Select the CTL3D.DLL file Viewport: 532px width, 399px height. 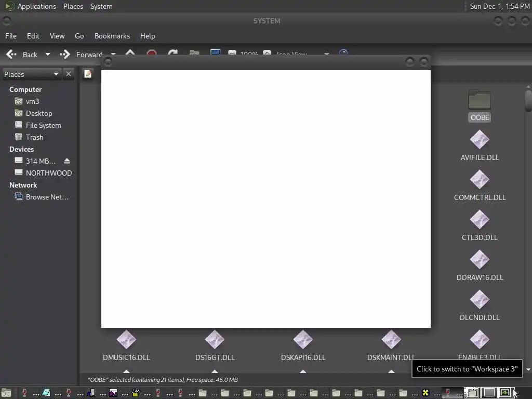point(480,225)
